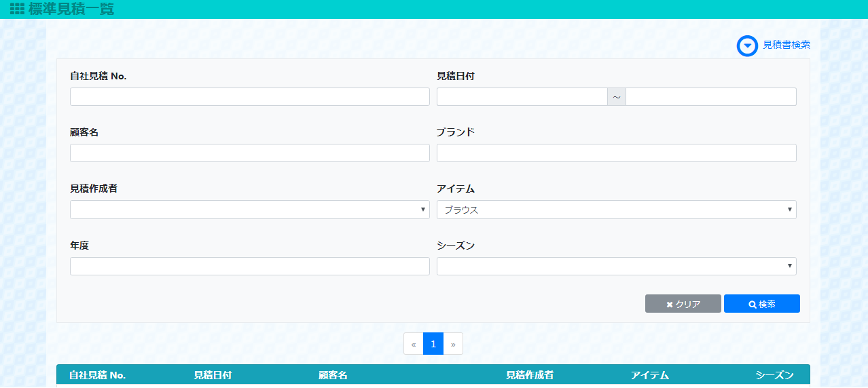Click the blue circular arrow icon for 見積書検索

(747, 45)
